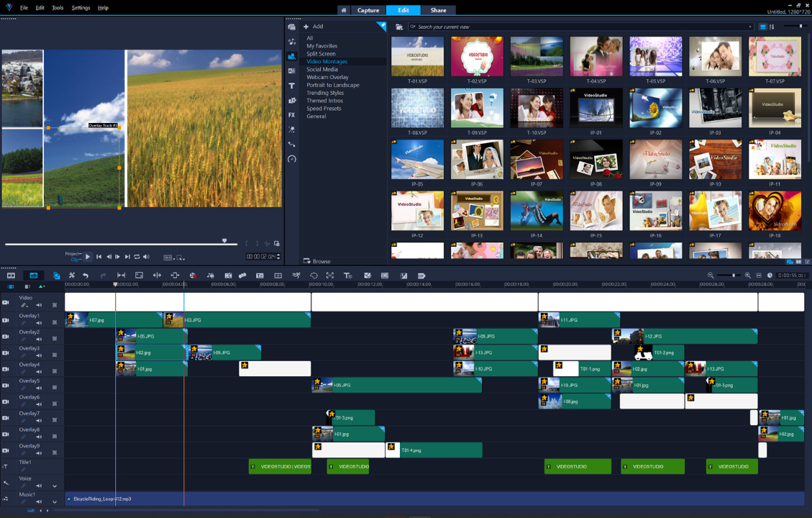Expand the Music1 track chevron

(x=55, y=502)
